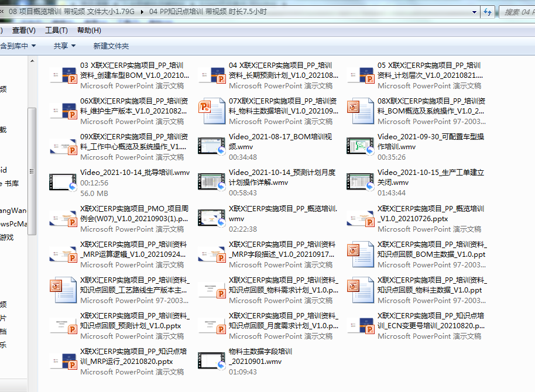Select the Video_2021-10-14_批导培训.wmv file icon

coord(63,183)
